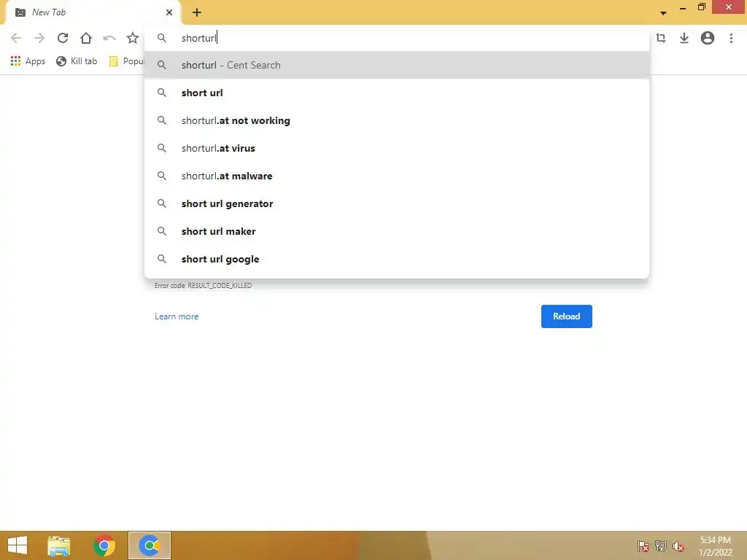The width and height of the screenshot is (747, 560).
Task: Open Action Center flag tray icon
Action: coord(643,546)
